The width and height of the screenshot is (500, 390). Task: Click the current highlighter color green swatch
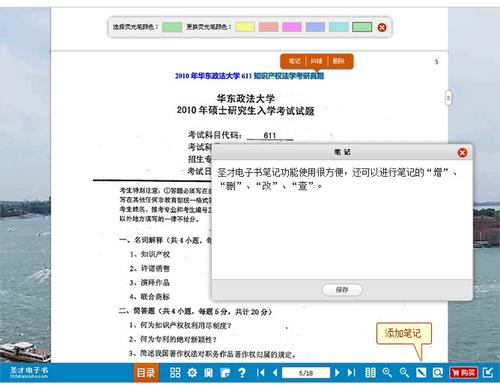tap(172, 27)
